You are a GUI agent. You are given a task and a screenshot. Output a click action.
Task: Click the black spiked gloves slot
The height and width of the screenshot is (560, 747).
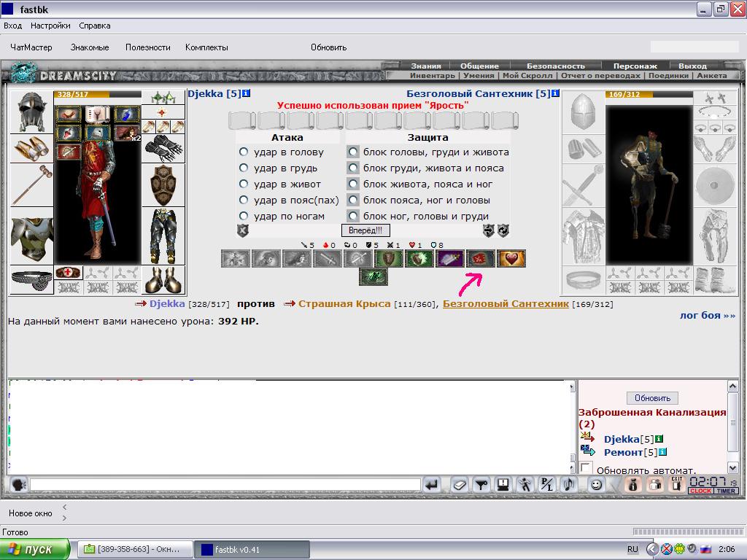coord(163,149)
